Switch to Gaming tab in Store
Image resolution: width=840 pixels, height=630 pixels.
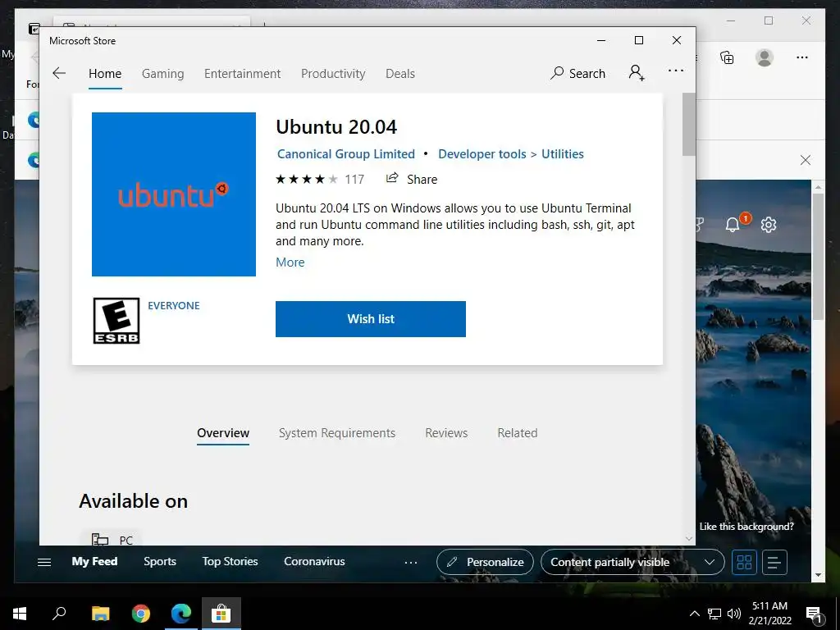pyautogui.click(x=163, y=73)
